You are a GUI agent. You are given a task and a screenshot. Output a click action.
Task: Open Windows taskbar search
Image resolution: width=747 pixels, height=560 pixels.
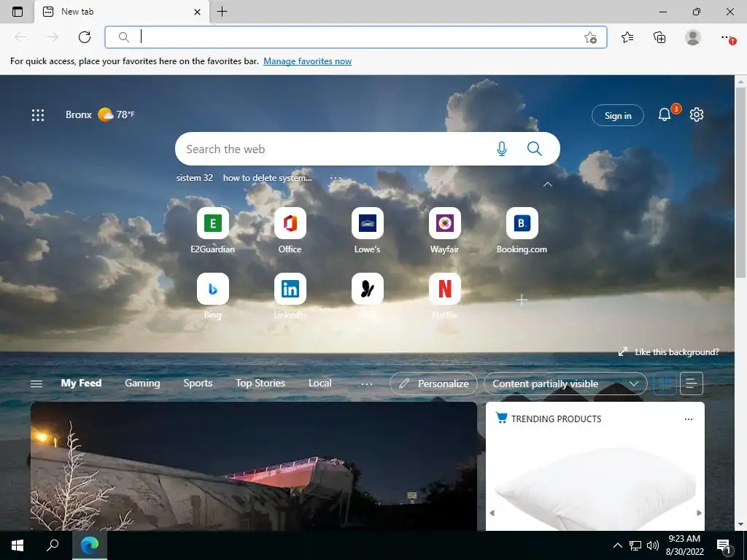pyautogui.click(x=53, y=545)
